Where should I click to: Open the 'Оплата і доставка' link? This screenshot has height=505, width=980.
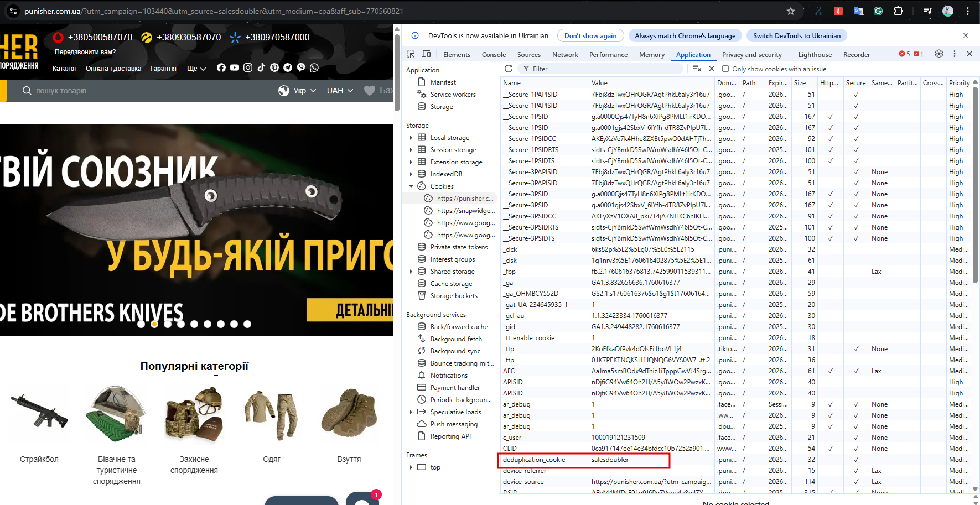coord(113,69)
